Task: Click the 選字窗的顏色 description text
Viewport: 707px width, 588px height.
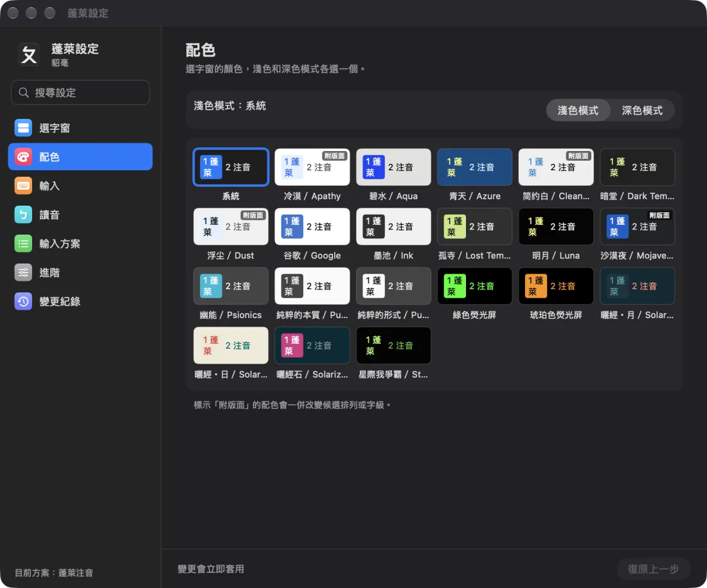Action: click(275, 69)
